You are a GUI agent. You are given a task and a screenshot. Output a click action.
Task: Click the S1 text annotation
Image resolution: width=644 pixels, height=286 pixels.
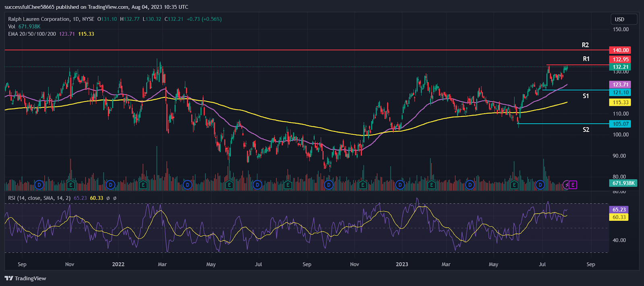click(x=586, y=96)
